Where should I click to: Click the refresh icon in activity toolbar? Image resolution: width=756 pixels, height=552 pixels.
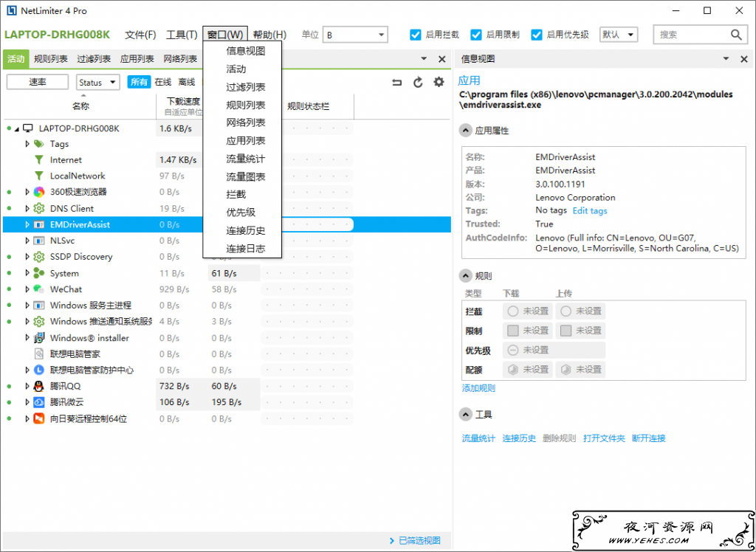[x=418, y=83]
